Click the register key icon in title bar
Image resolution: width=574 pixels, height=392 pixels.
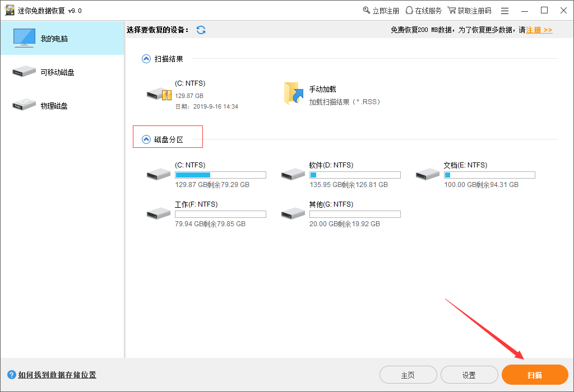point(367,10)
